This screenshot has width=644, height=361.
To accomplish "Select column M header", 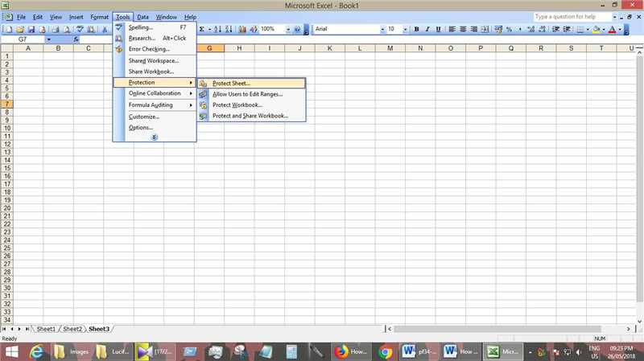I will (390, 48).
